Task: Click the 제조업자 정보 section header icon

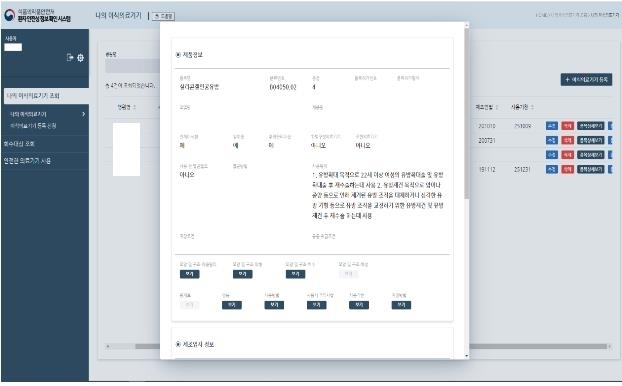Action: click(x=178, y=344)
